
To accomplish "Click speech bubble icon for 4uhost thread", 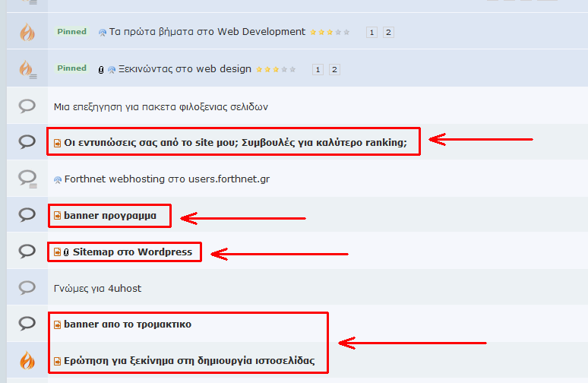I will pyautogui.click(x=27, y=288).
